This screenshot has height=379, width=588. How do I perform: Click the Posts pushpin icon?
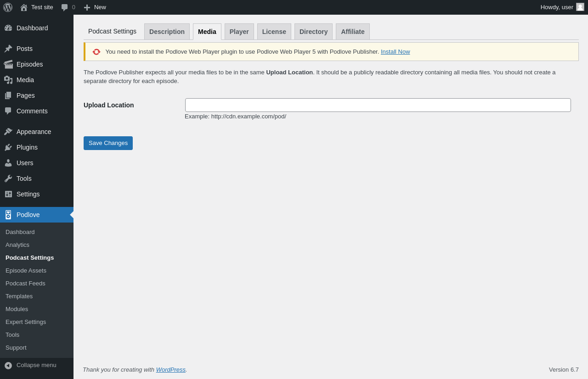coord(8,49)
